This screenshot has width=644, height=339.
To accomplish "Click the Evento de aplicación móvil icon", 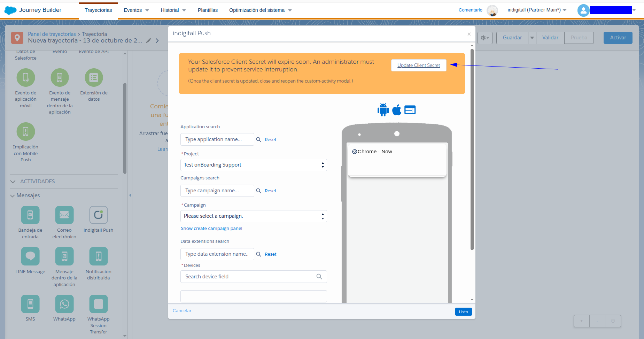I will pyautogui.click(x=26, y=77).
